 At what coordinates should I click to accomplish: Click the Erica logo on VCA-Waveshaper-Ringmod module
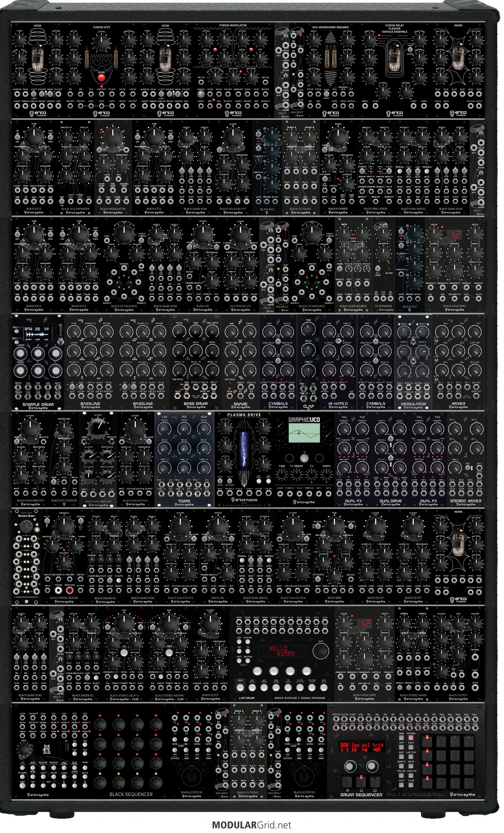331,113
